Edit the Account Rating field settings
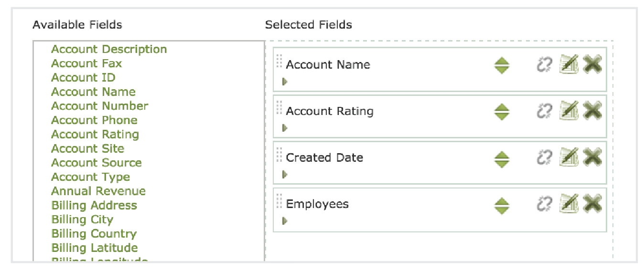Image resolution: width=644 pixels, height=271 pixels. click(569, 111)
